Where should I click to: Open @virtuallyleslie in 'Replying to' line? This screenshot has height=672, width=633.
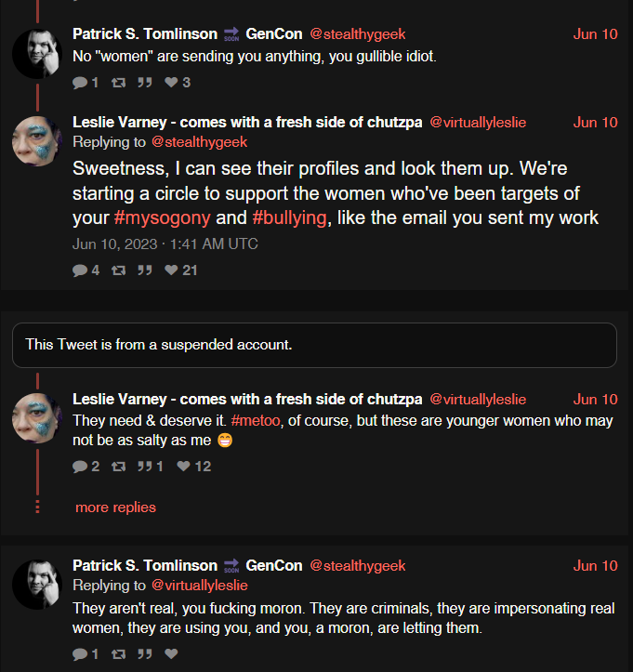pyautogui.click(x=200, y=586)
